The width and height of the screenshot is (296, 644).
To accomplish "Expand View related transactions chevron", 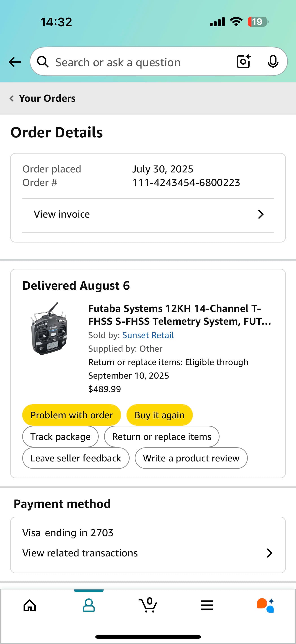I will click(x=269, y=553).
